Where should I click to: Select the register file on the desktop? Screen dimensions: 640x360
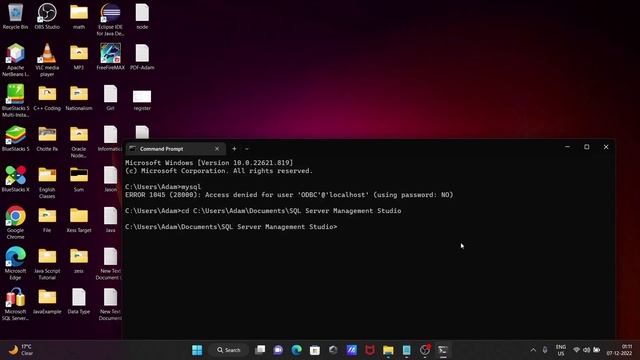click(x=142, y=100)
